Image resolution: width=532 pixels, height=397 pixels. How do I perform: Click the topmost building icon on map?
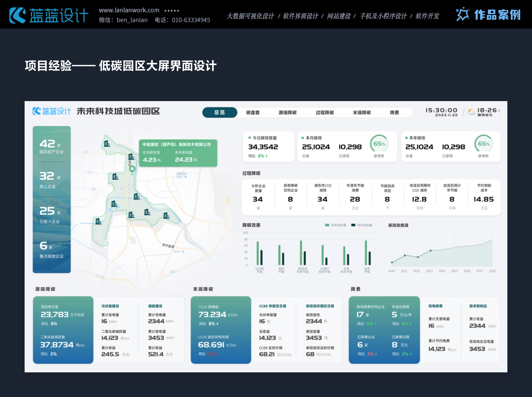pyautogui.click(x=107, y=144)
